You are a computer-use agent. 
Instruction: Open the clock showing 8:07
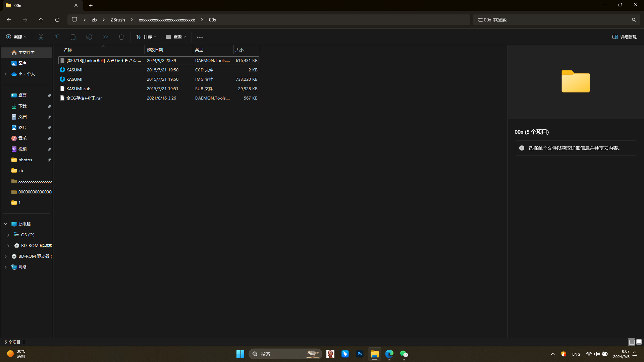pyautogui.click(x=621, y=354)
